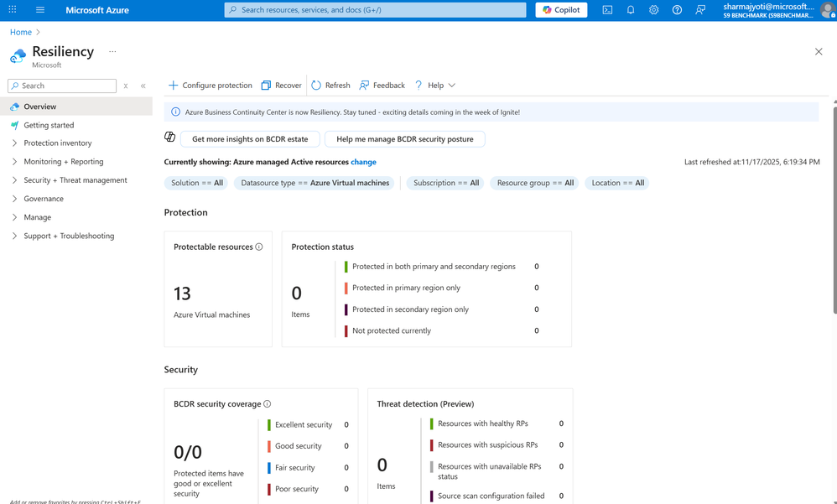Expand the Governance chevron
This screenshot has width=837, height=504.
tap(14, 199)
